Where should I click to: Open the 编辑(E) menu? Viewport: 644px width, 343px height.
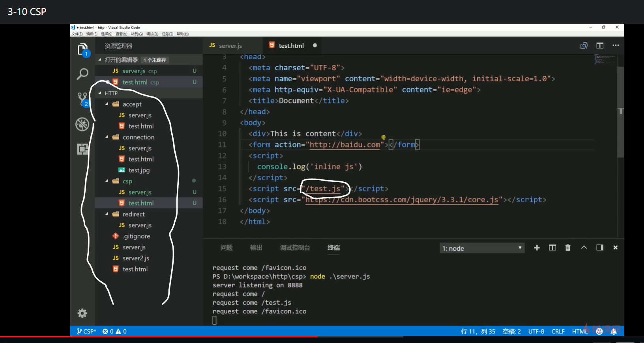point(92,34)
